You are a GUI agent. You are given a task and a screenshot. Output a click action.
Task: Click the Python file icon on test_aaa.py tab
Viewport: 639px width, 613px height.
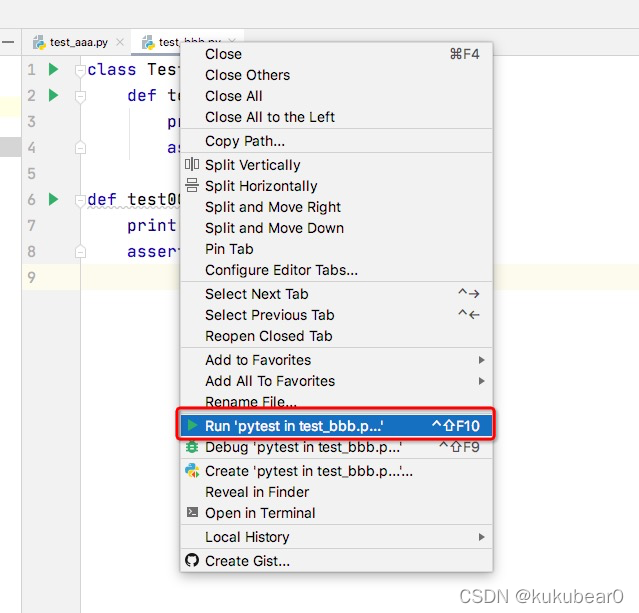pos(40,42)
